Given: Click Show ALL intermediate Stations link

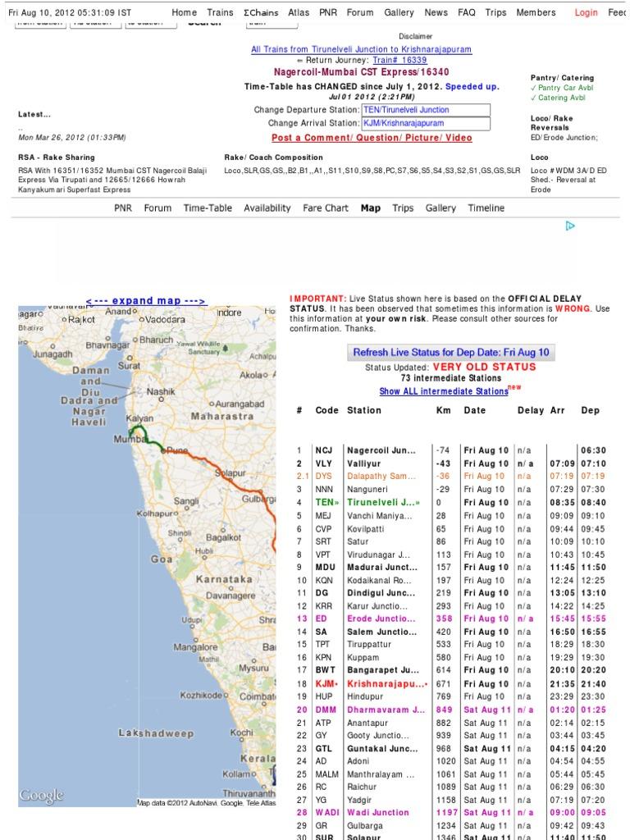Looking at the screenshot, I should 444,391.
